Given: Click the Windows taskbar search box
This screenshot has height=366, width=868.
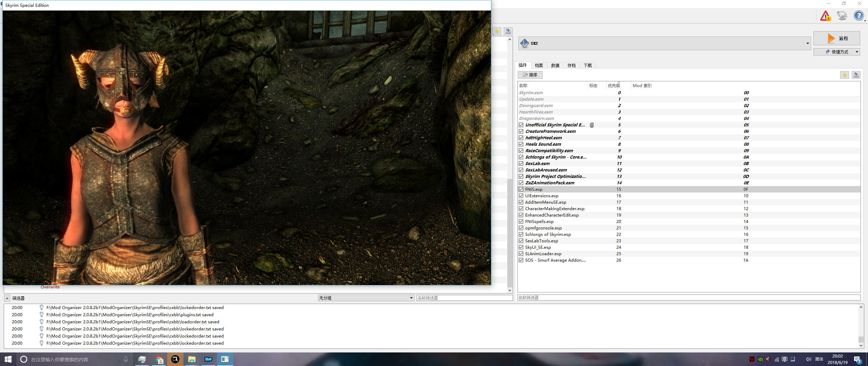Looking at the screenshot, I should [74, 359].
